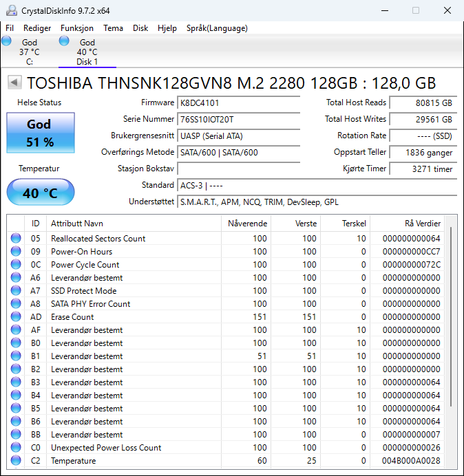Click the blue status orb on Disk 1 tab
464x476 pixels.
tap(64, 41)
